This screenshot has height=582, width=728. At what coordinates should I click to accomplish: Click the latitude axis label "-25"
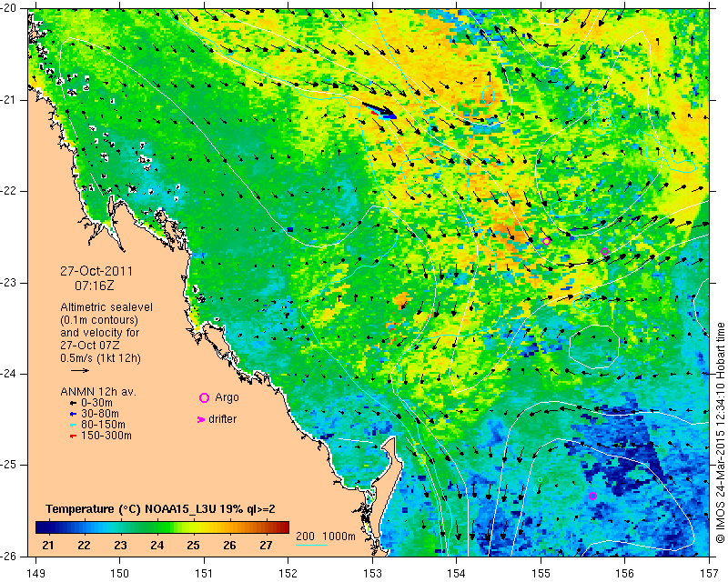pos(10,465)
